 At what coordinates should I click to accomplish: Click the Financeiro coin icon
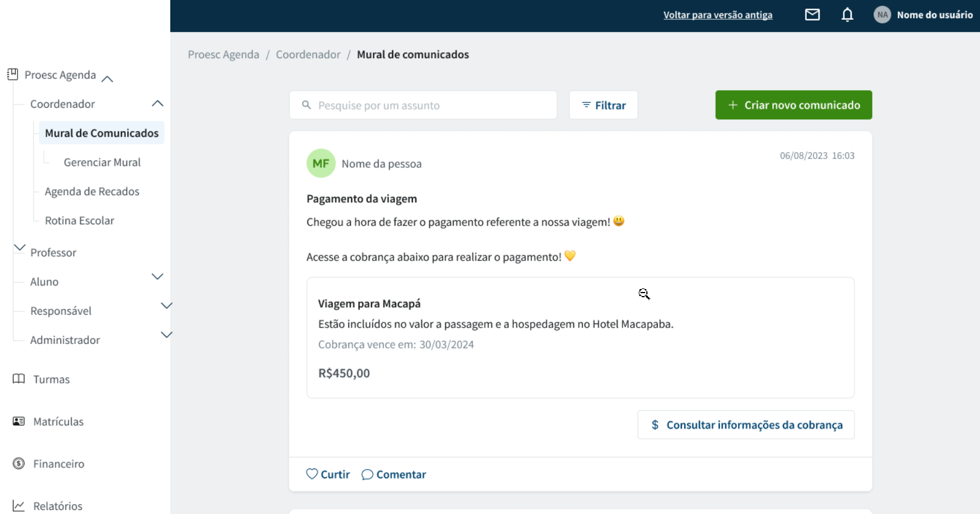click(x=19, y=463)
